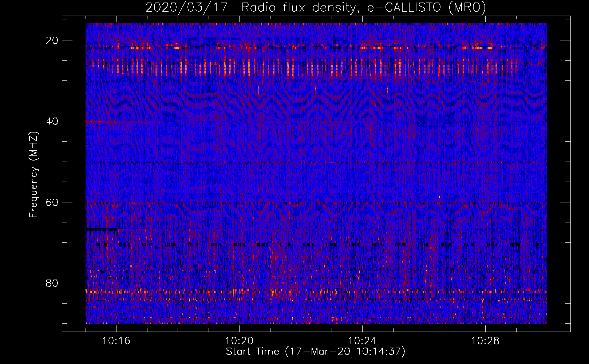Click the short black bar near 67 MHz
The height and width of the screenshot is (364, 589).
102,229
